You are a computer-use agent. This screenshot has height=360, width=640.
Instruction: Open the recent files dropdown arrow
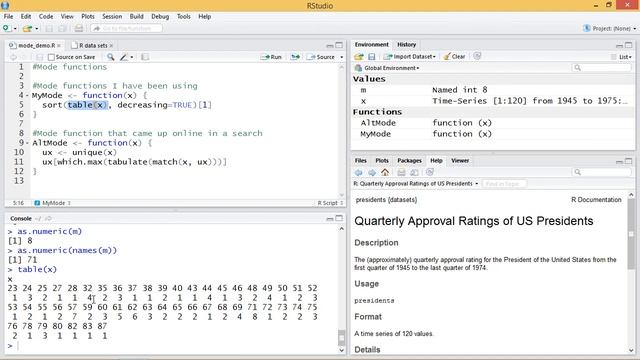tap(36, 29)
